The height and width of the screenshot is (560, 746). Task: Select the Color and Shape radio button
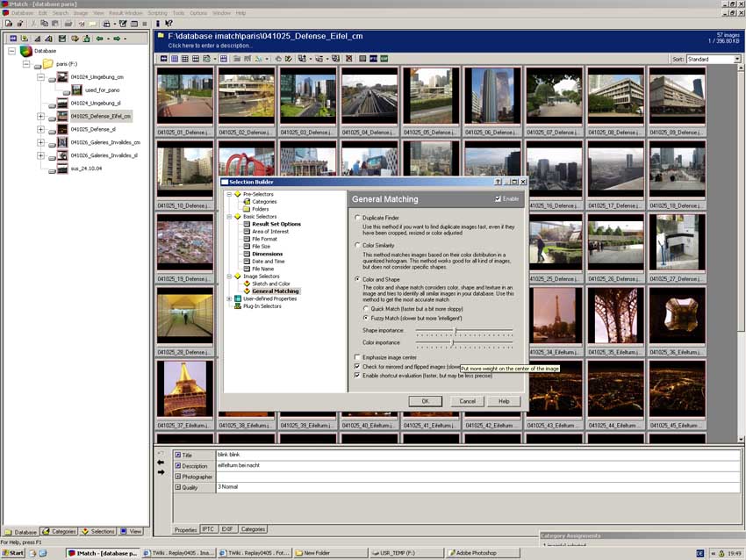point(357,280)
